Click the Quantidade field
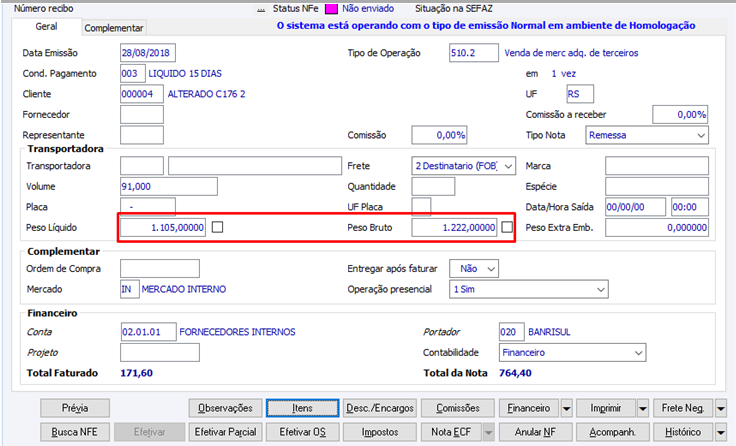 [x=433, y=186]
